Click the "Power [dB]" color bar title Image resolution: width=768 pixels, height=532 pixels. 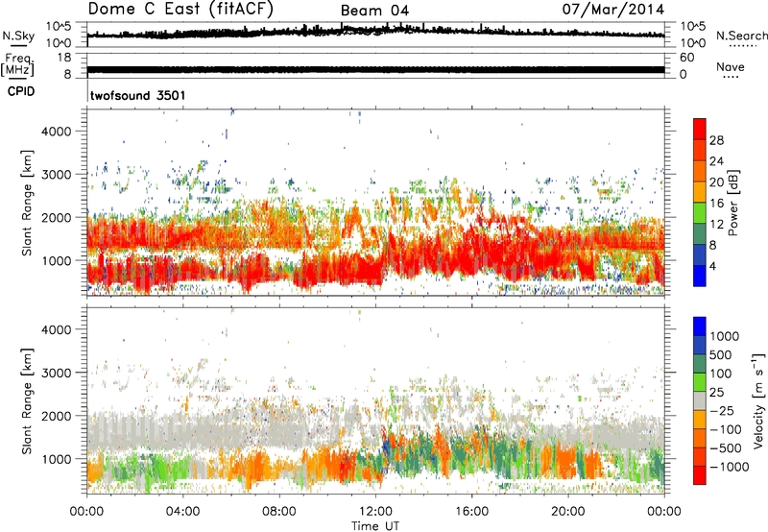pyautogui.click(x=732, y=203)
